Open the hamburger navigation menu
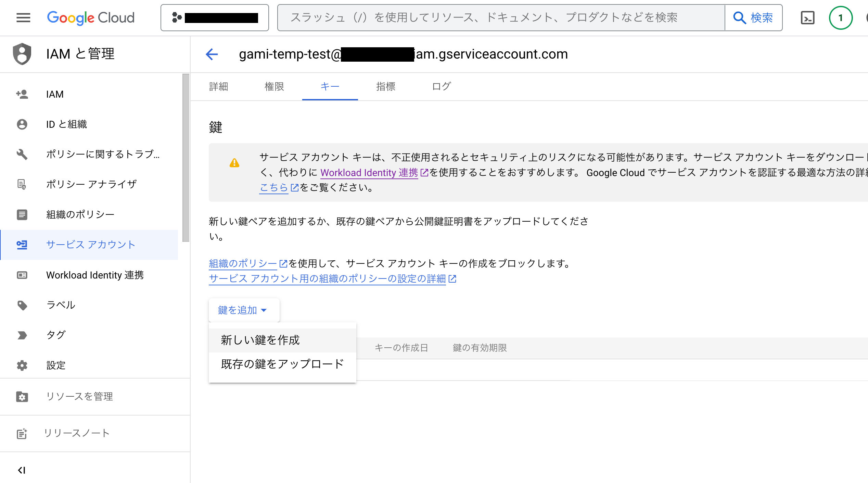The height and width of the screenshot is (483, 868). coord(23,18)
